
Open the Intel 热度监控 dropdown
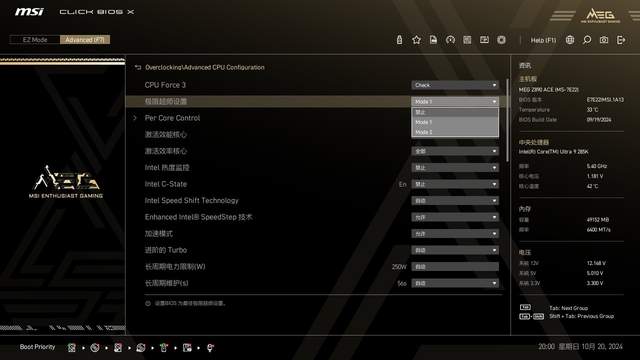coord(455,168)
